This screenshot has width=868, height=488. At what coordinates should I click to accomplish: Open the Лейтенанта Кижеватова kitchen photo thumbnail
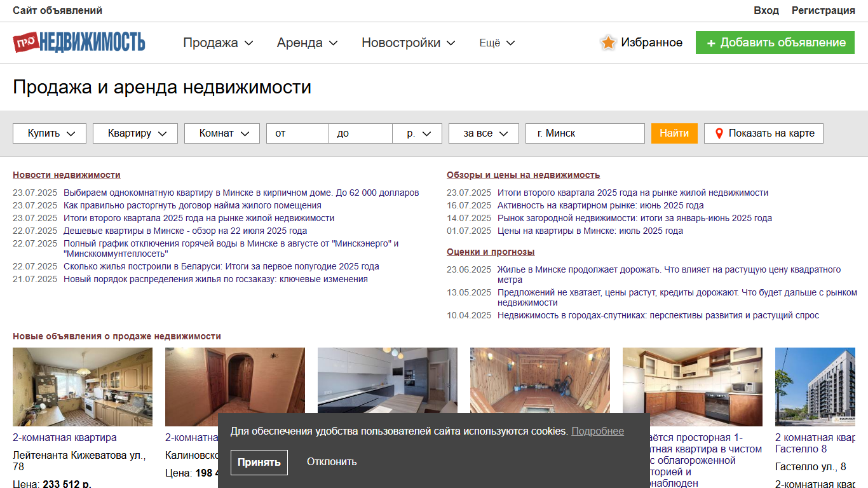pyautogui.click(x=83, y=387)
